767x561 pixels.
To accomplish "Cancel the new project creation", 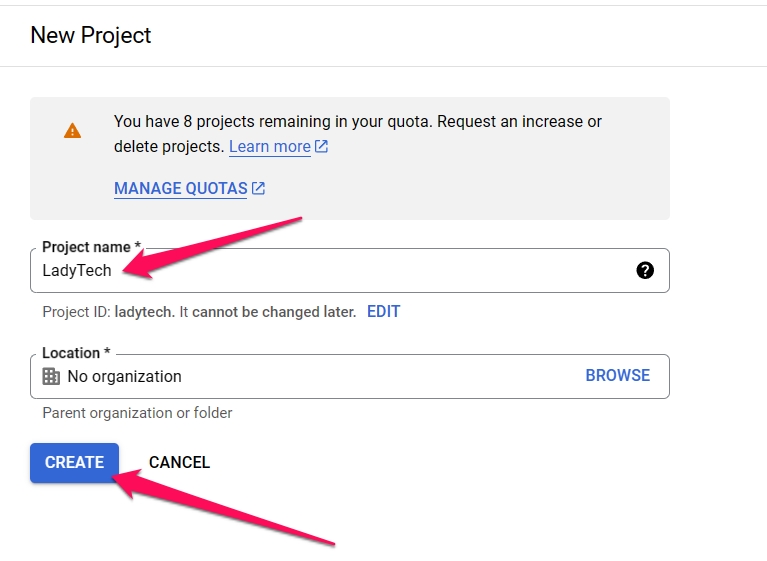I will (179, 462).
